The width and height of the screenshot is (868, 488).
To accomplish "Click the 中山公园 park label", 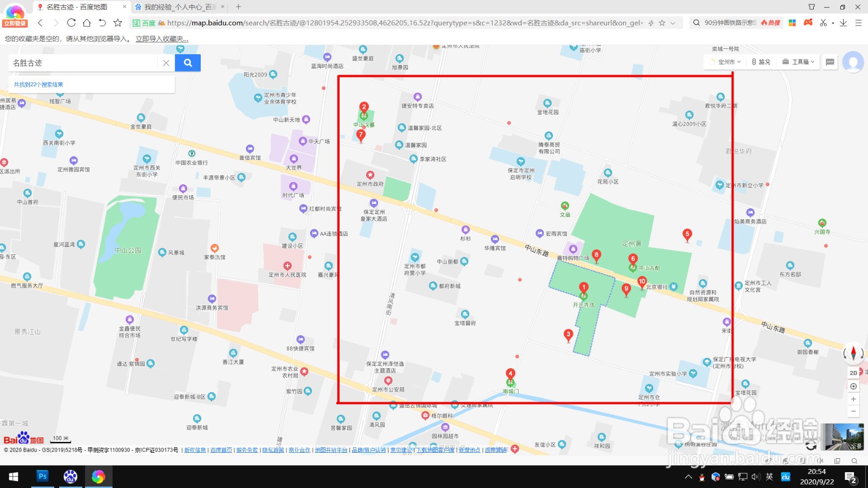I will (x=128, y=251).
